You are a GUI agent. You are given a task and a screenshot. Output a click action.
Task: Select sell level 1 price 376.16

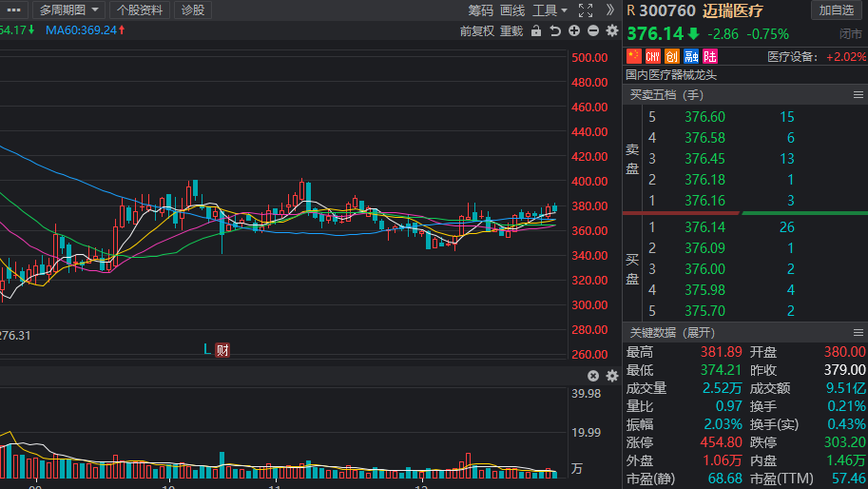coord(704,201)
